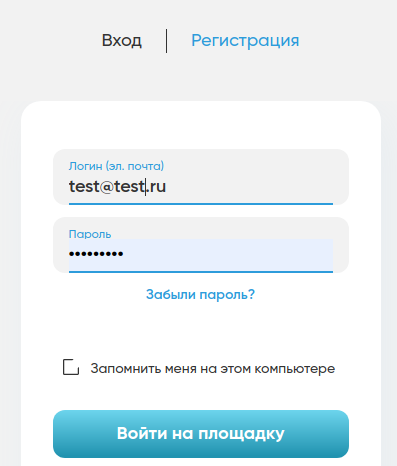Click inside the Пароль password field

click(x=201, y=245)
